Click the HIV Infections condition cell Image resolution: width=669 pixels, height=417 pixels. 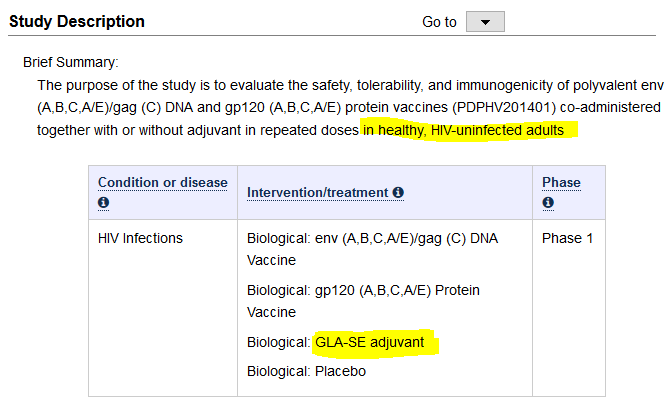tap(140, 238)
